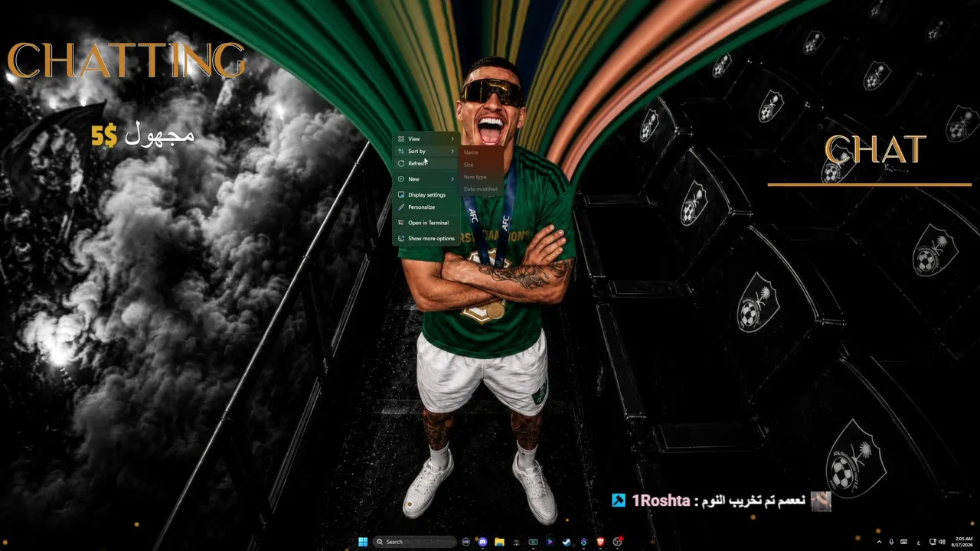Click the microphone icon in system tray
This screenshot has width=980, height=551.
(891, 542)
